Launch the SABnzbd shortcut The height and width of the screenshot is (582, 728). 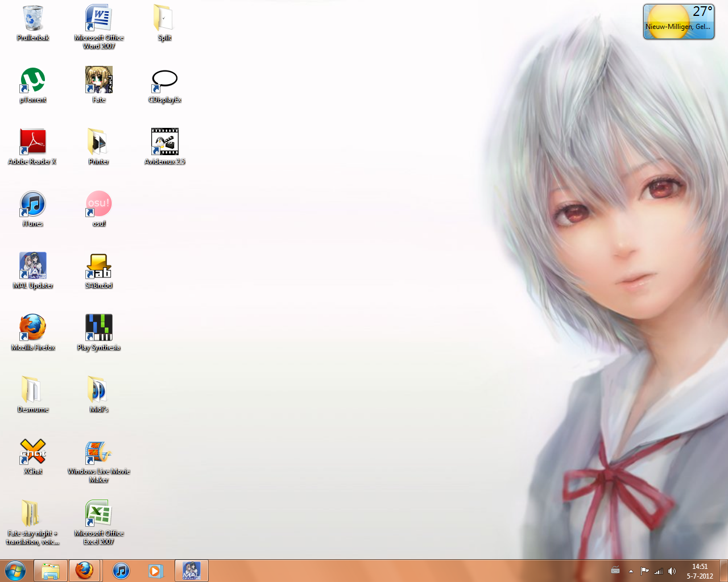coord(99,271)
